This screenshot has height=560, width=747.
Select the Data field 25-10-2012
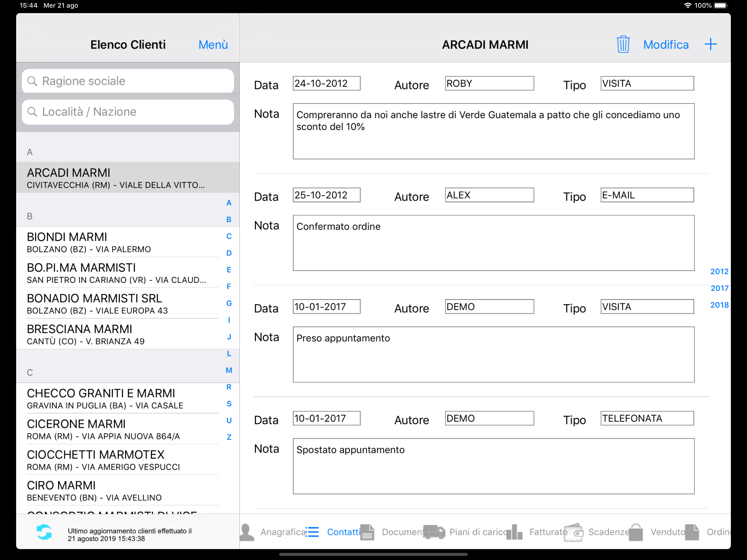pos(326,195)
